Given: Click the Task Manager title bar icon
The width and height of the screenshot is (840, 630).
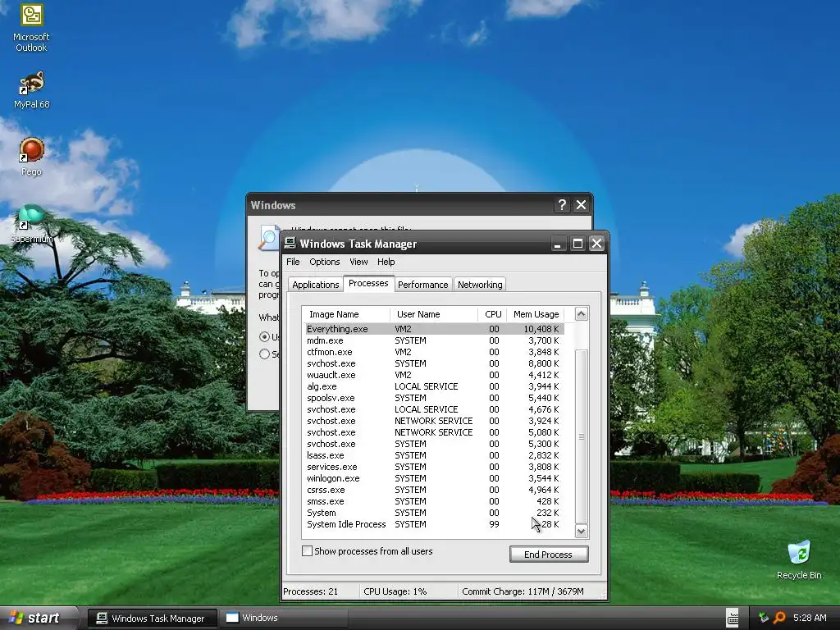Looking at the screenshot, I should (290, 243).
